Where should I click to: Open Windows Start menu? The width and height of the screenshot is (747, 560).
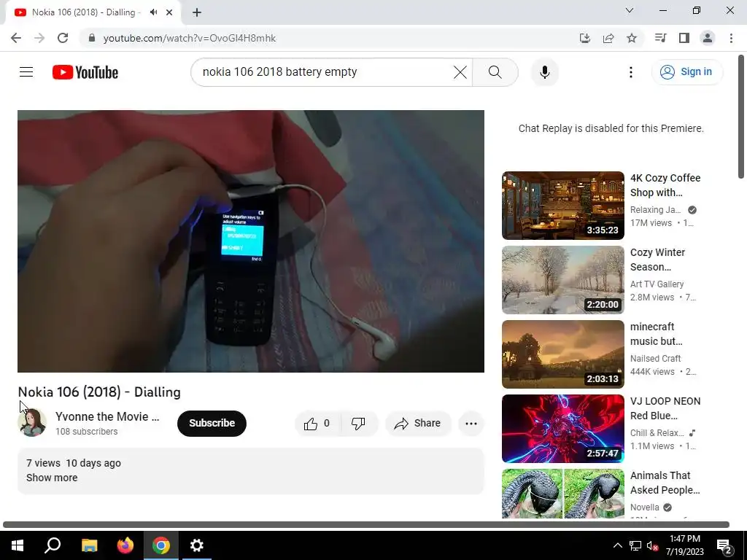point(18,545)
